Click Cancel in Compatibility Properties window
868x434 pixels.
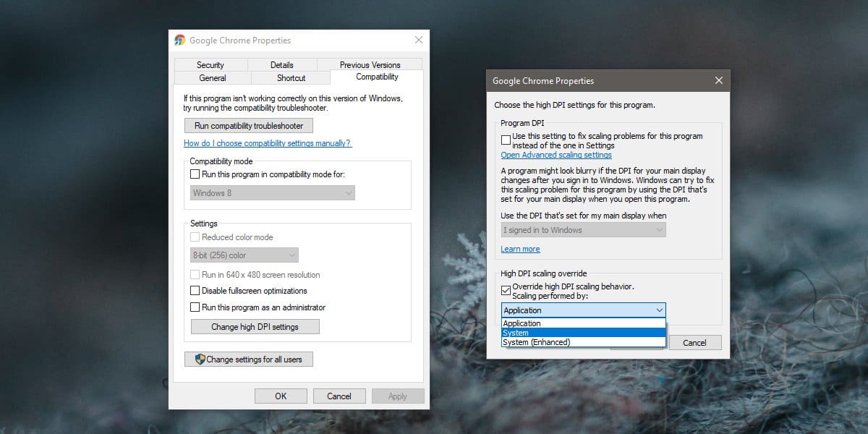(339, 396)
